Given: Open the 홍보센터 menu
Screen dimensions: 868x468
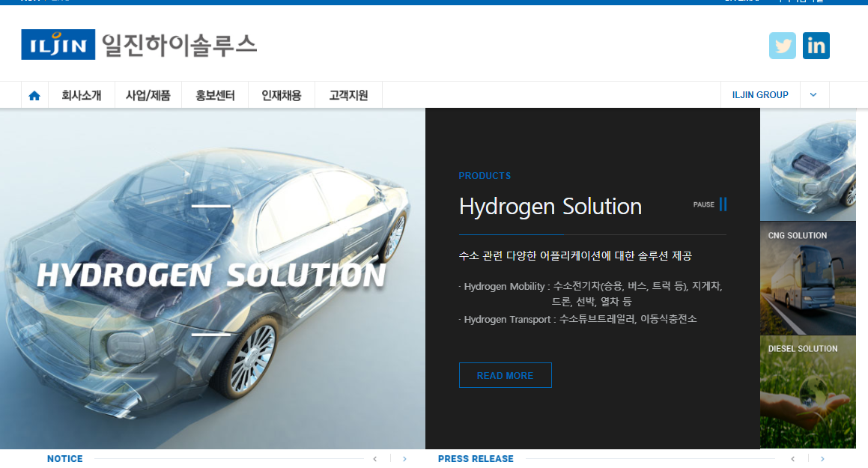Looking at the screenshot, I should [x=215, y=95].
